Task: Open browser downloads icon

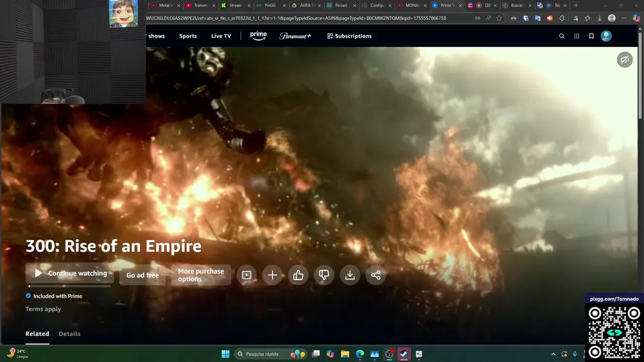Action: pyautogui.click(x=600, y=18)
